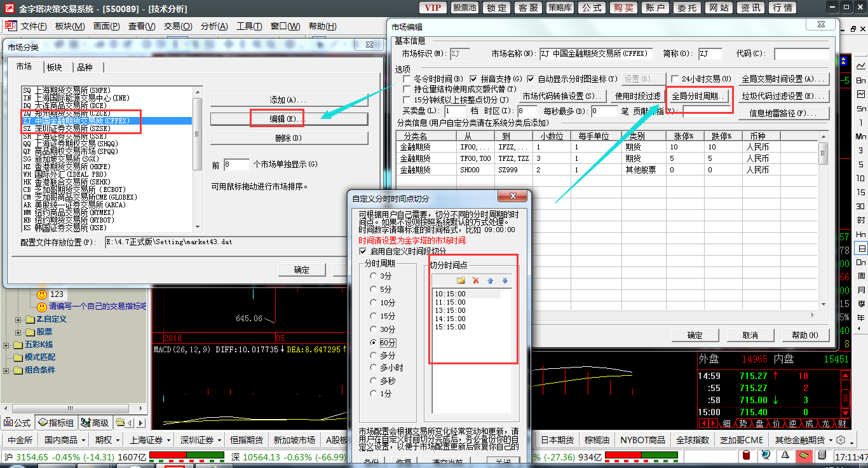Image resolution: width=868 pixels, height=468 pixels.
Task: Move time point up with blue up arrow
Action: [x=490, y=280]
